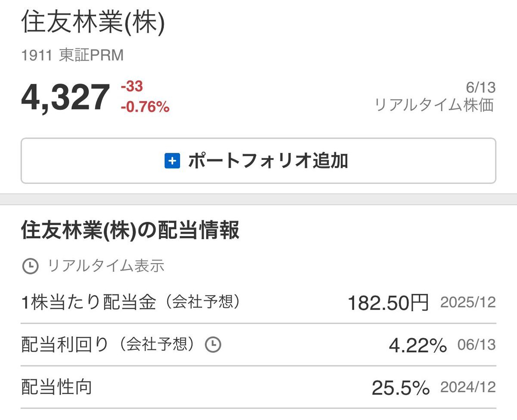The width and height of the screenshot is (517, 420).
Task: Click the -0.76% percentage change
Action: click(x=145, y=107)
